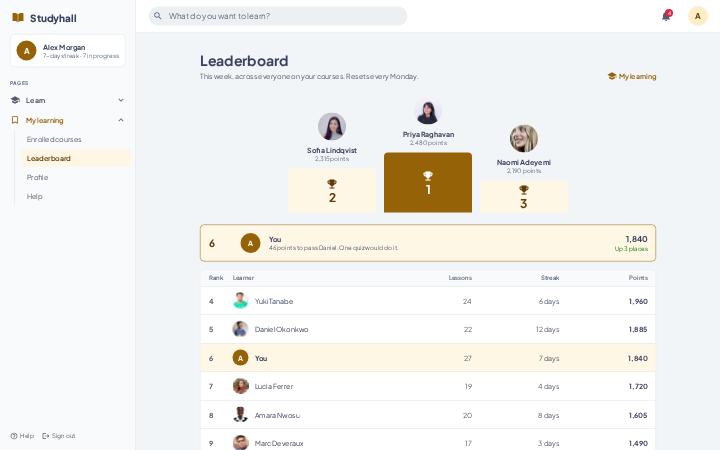Select the Learn sidebar item
This screenshot has width=720, height=450.
click(68, 100)
